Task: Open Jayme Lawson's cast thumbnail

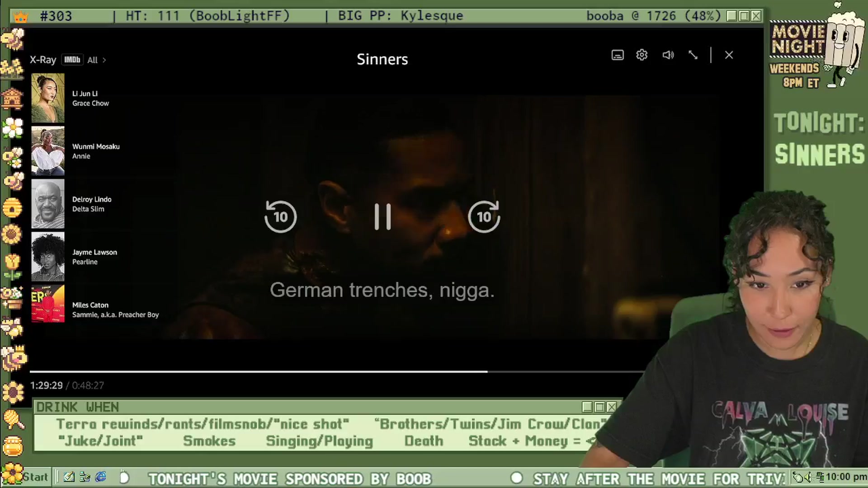Action: 48,257
